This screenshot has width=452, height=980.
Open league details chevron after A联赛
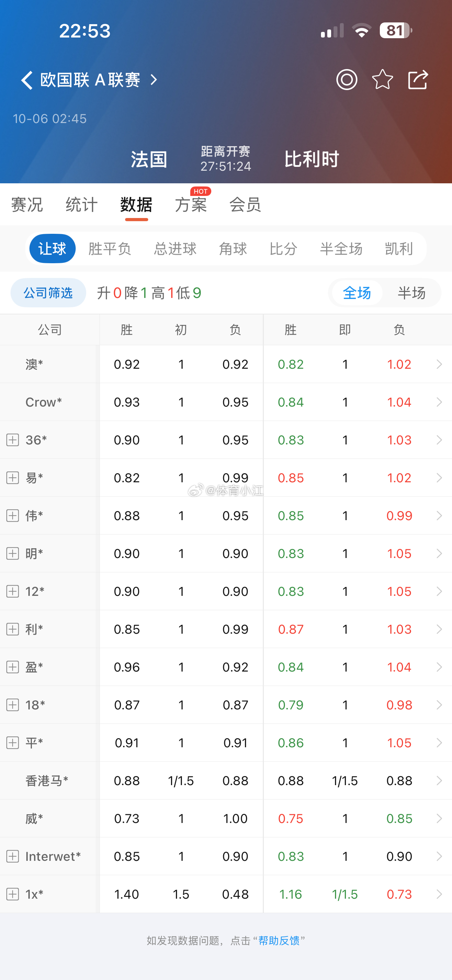coord(153,80)
